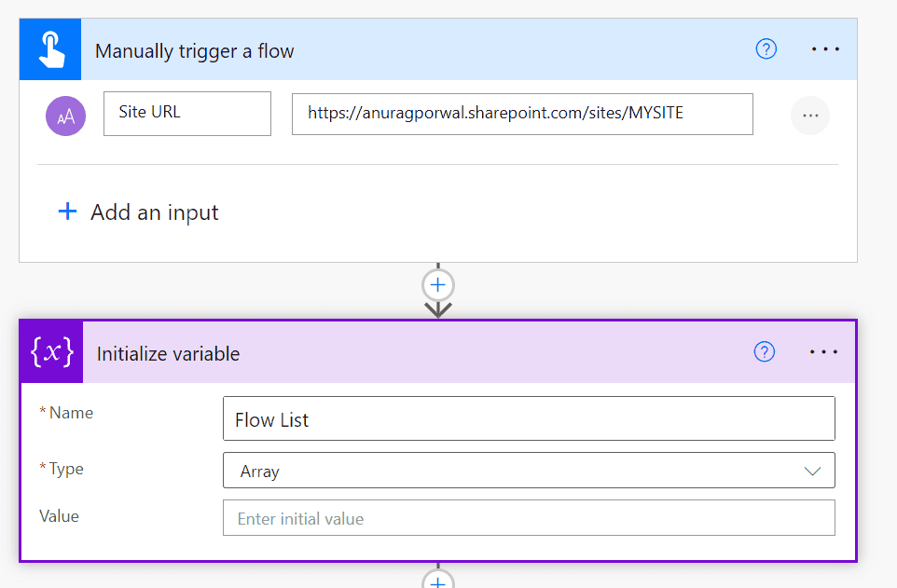Open help for Manually trigger a flow
This screenshot has height=588, width=897.
pyautogui.click(x=766, y=49)
